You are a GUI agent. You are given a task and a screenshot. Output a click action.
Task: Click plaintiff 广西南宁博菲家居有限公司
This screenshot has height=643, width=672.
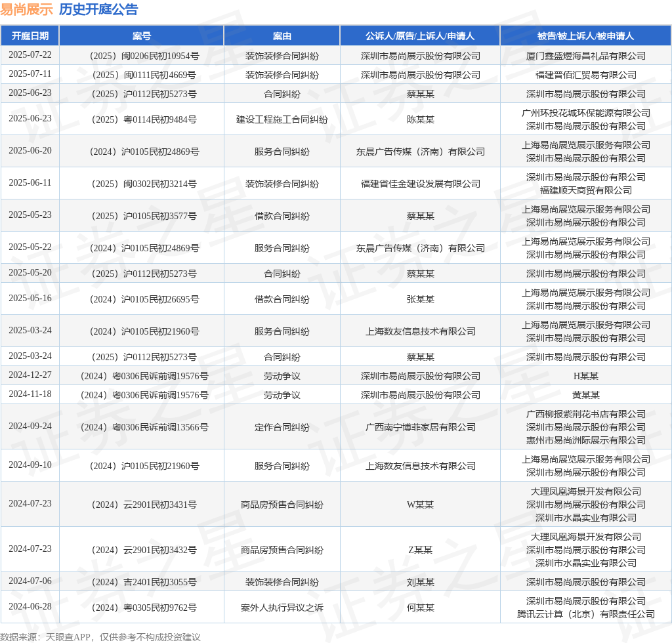(421, 427)
